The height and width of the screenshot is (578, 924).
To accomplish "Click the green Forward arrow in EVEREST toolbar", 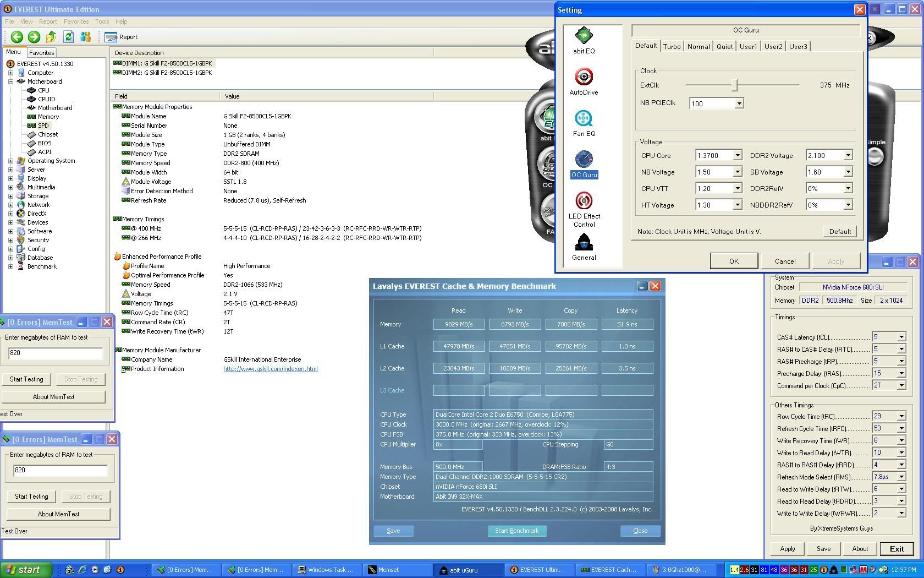I will coord(34,37).
